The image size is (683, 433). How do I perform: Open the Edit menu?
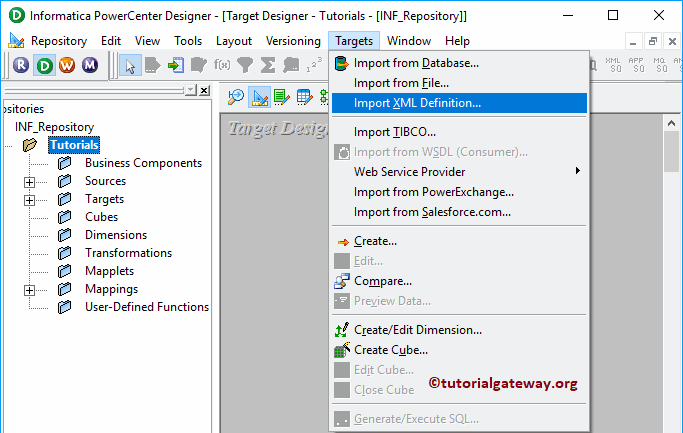tap(111, 41)
